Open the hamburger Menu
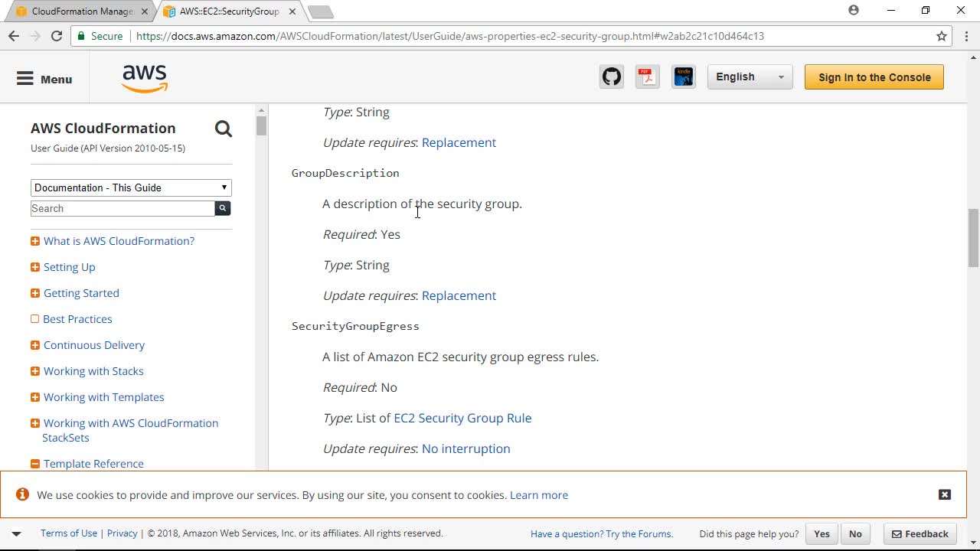 [44, 79]
